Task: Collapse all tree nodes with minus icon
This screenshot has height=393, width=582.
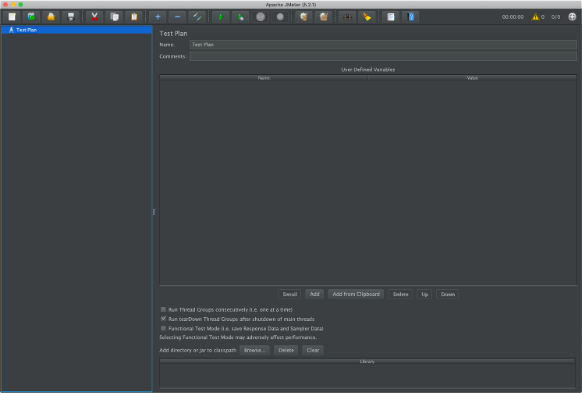Action: pos(177,17)
